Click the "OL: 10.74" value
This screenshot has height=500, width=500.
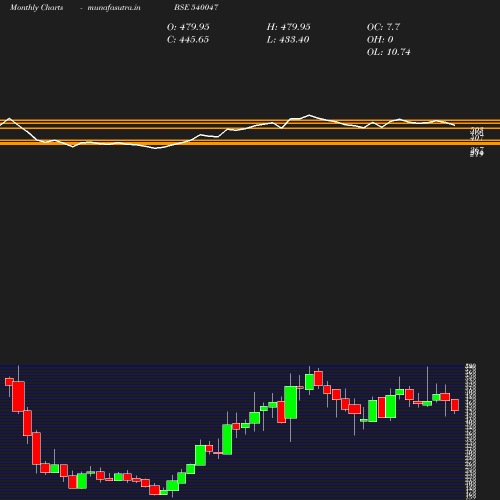(x=389, y=52)
